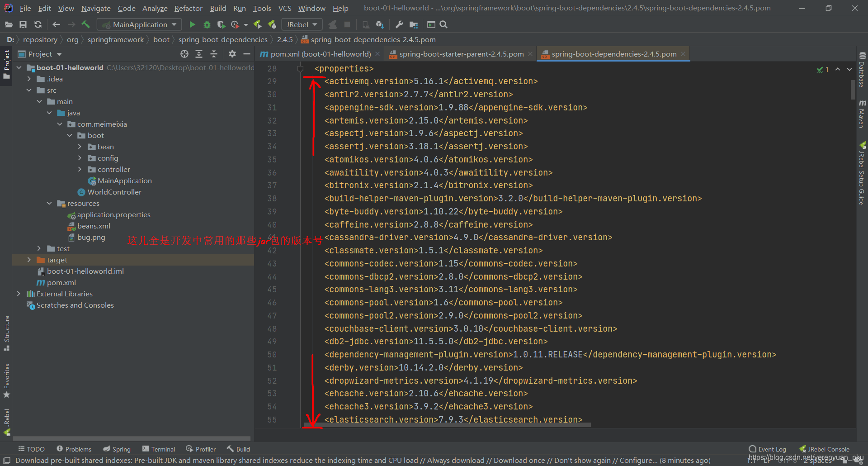Click the Select Opened File target icon
868x466 pixels.
[184, 54]
